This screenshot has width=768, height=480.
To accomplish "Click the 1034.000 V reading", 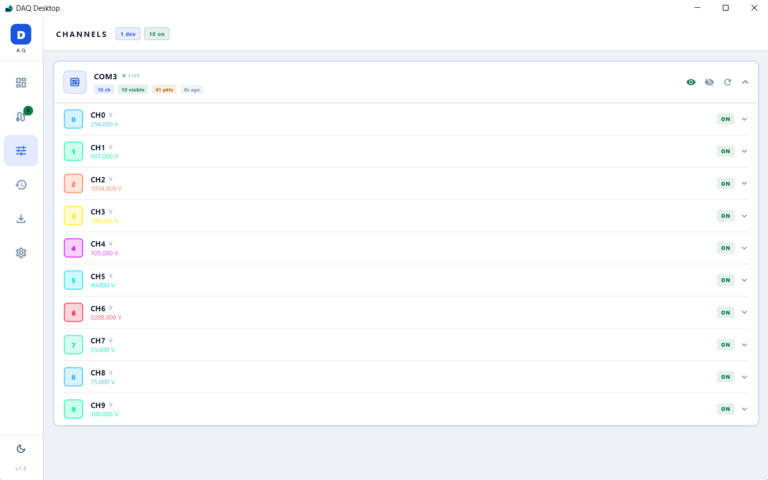I will click(106, 189).
